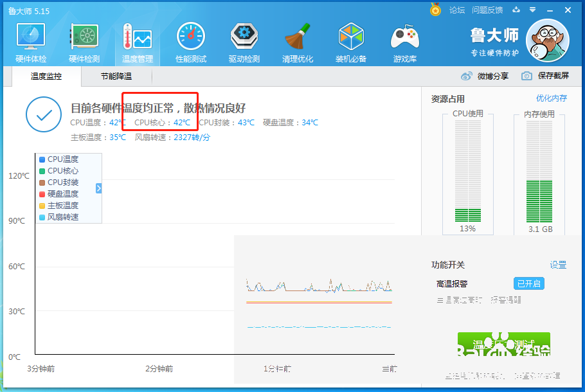This screenshot has height=392, width=585.
Task: Click the 功能开关 section heading
Action: [x=447, y=265]
